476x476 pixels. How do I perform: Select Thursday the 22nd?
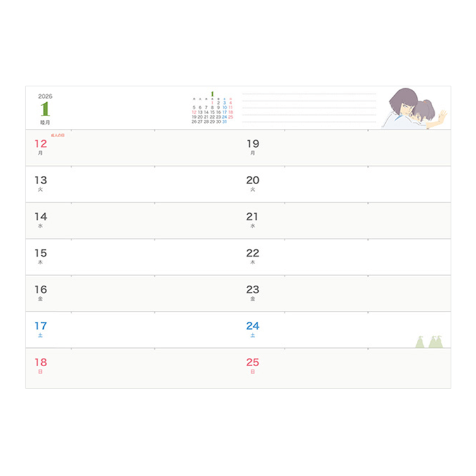click(x=253, y=253)
